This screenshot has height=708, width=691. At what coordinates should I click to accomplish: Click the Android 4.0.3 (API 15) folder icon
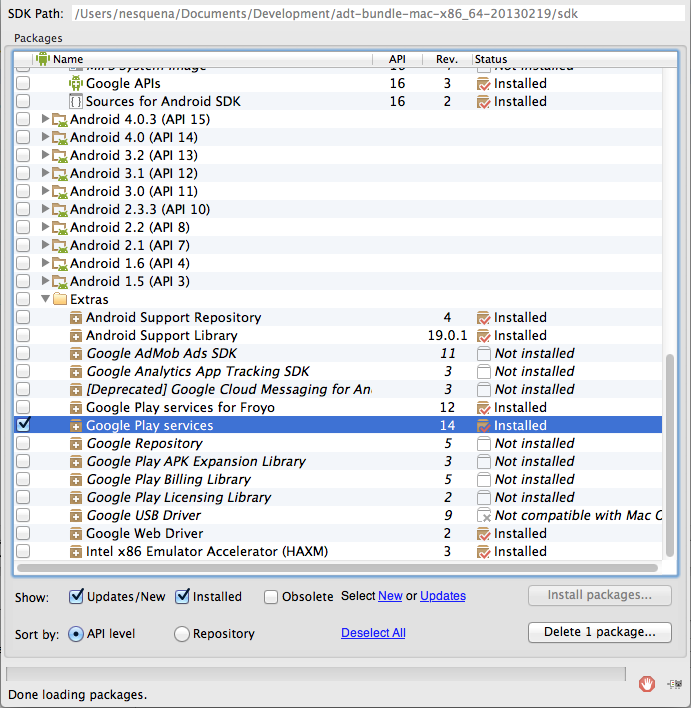click(60, 120)
